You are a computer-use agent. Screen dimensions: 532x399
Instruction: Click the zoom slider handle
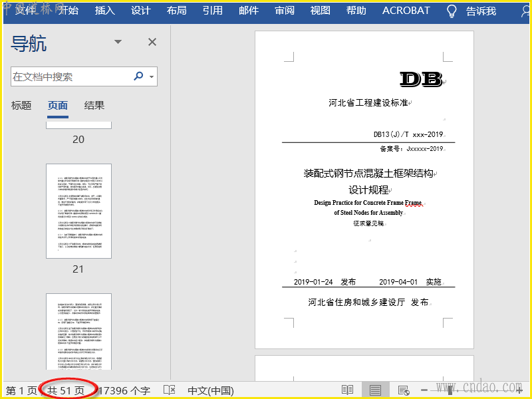pos(450,390)
